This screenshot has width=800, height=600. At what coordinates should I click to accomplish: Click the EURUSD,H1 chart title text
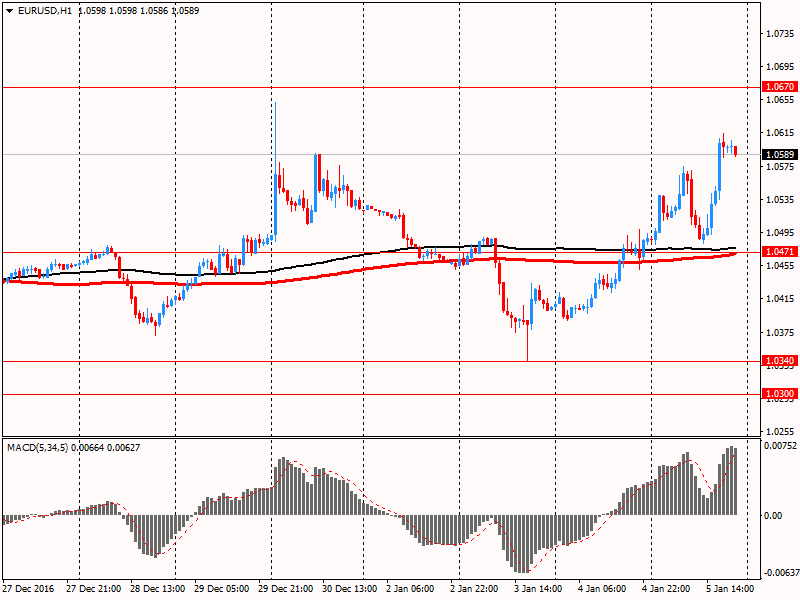45,11
